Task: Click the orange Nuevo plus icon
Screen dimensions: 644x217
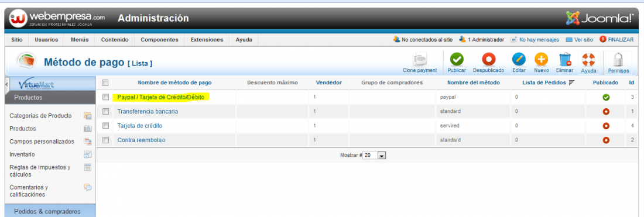Action: coord(542,60)
